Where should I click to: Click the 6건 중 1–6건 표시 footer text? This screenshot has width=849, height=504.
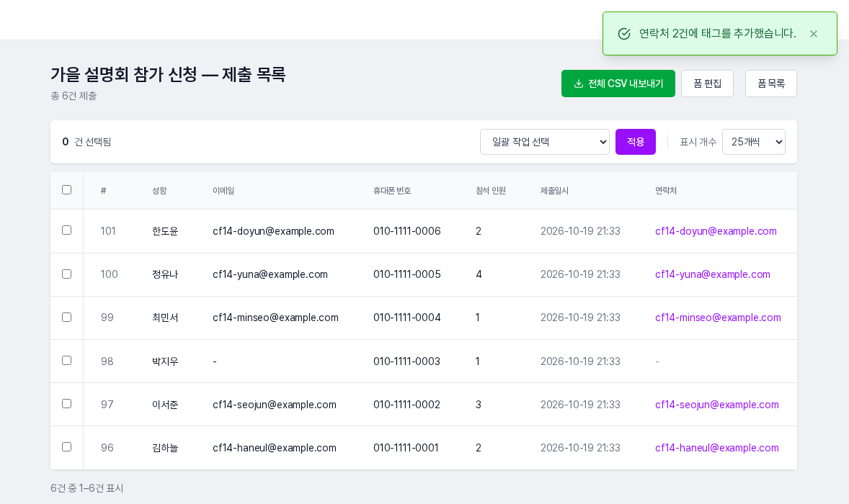pos(87,488)
